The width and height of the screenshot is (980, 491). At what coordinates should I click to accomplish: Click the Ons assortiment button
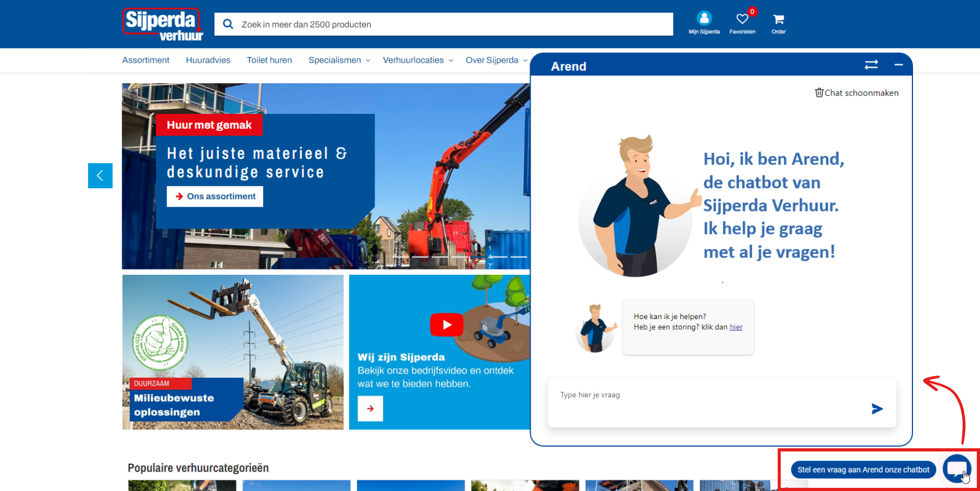click(x=215, y=196)
